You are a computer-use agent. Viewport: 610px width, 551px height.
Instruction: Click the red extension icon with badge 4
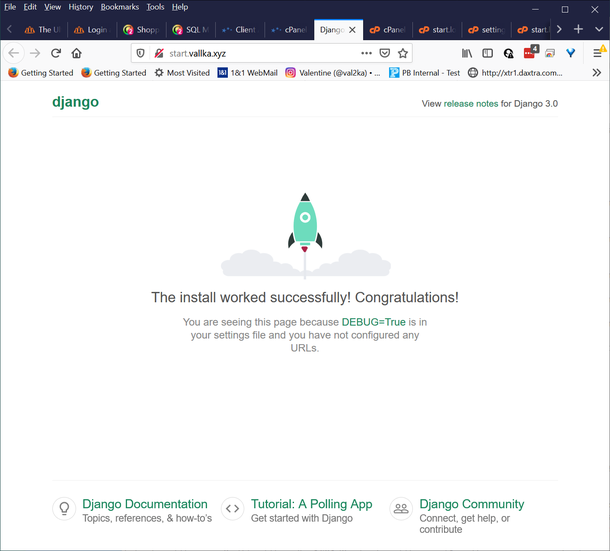(530, 53)
